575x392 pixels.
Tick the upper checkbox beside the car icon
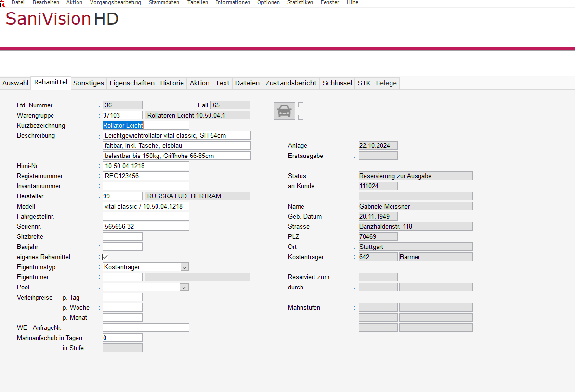tap(301, 105)
